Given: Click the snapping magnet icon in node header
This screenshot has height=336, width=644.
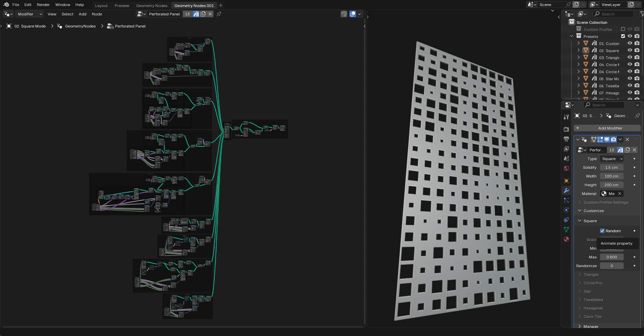Looking at the screenshot, I should [x=344, y=14].
